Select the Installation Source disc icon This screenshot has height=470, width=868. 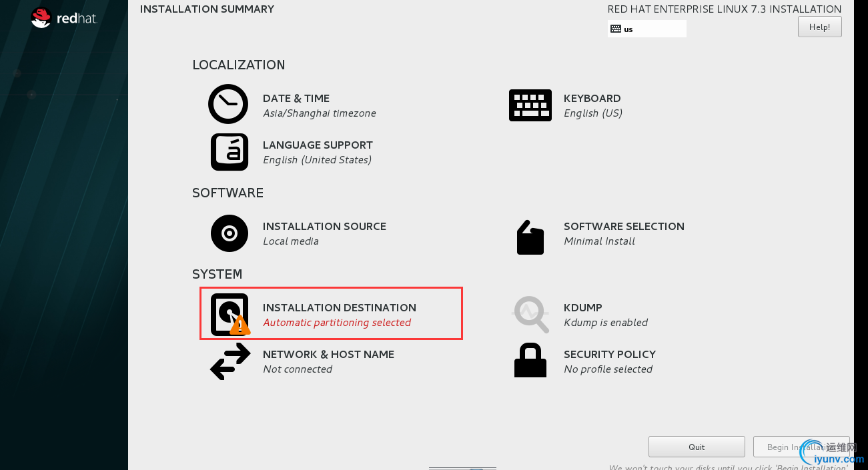[x=230, y=233]
